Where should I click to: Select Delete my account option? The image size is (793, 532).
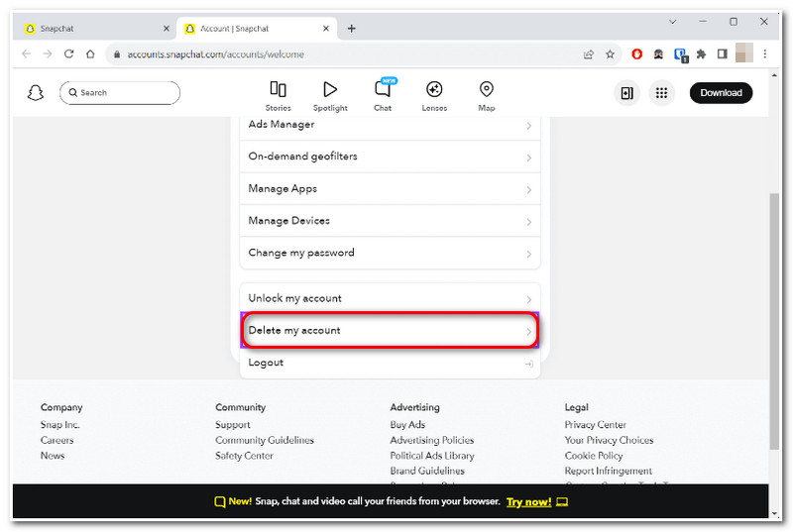click(390, 331)
